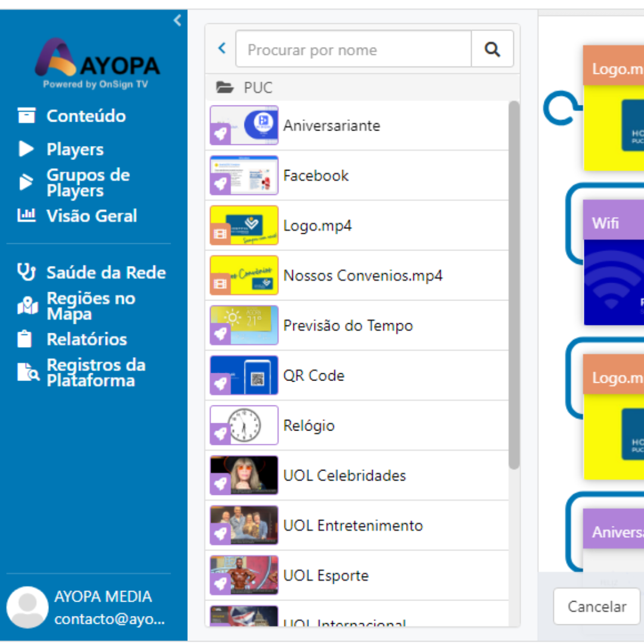The height and width of the screenshot is (644, 644).
Task: Select UOL Entretenimento
Action: pos(357,525)
